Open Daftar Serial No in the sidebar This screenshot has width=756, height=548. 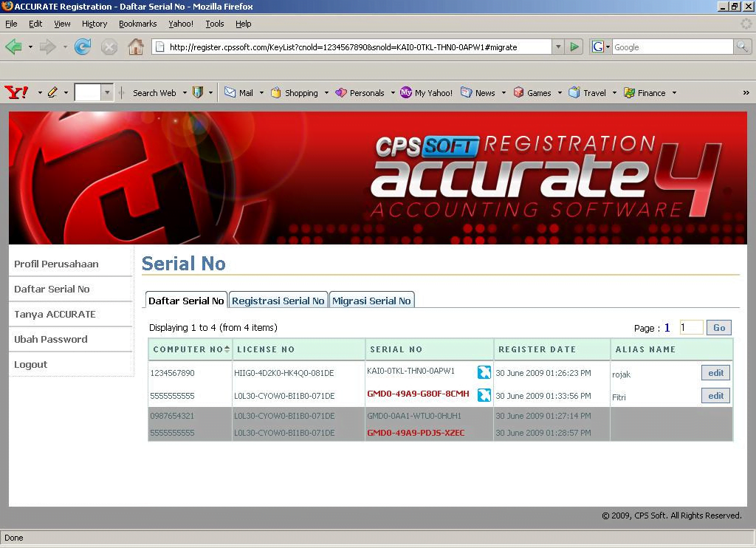(x=52, y=289)
